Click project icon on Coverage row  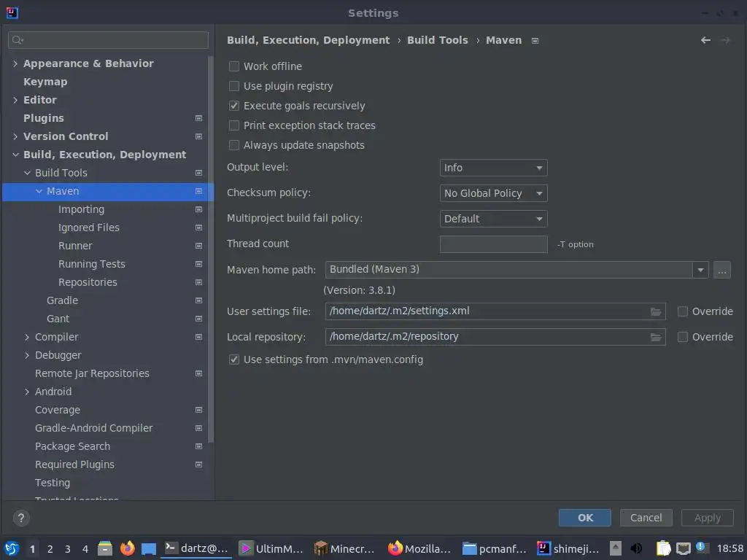coord(198,410)
